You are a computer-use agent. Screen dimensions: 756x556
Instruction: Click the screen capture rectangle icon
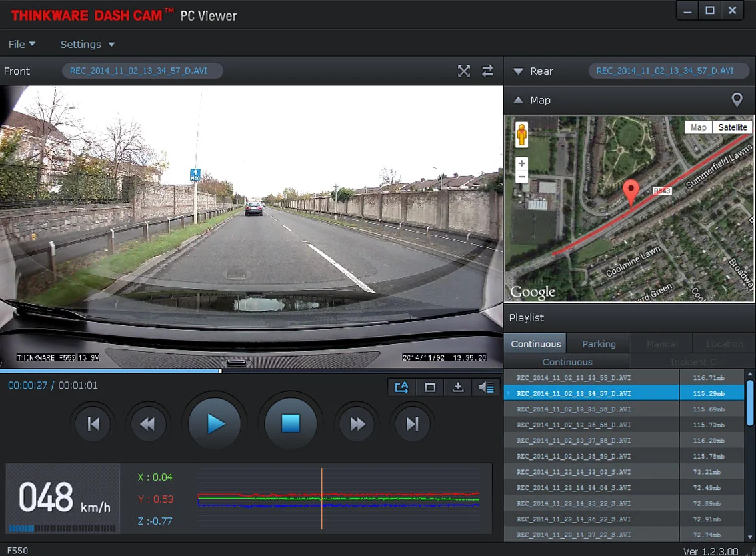(x=430, y=387)
